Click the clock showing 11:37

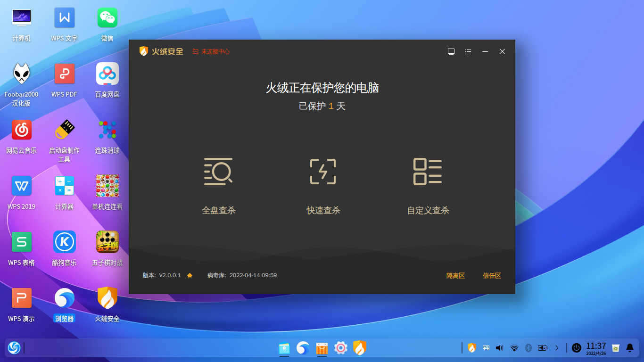[x=596, y=348]
